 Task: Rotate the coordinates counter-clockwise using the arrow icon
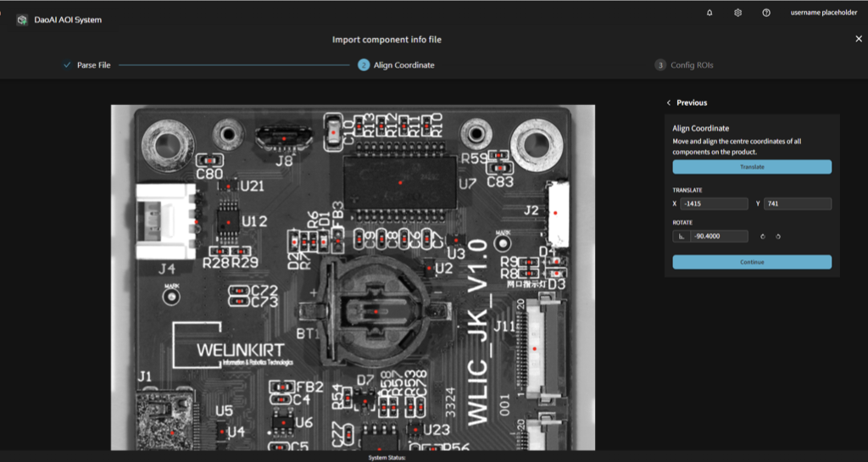(777, 237)
